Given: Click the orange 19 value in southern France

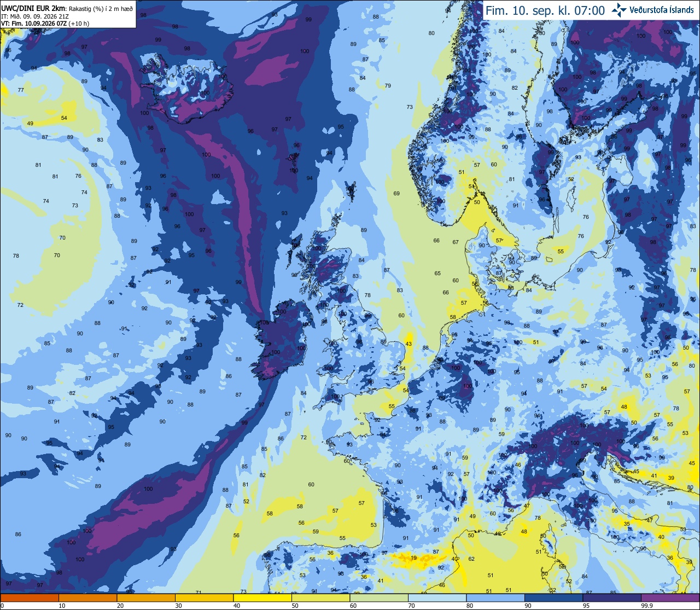Looking at the screenshot, I should [413, 558].
